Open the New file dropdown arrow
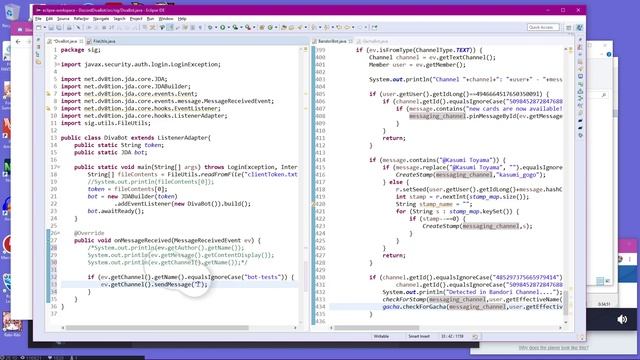640x360 pixels. coord(45,27)
